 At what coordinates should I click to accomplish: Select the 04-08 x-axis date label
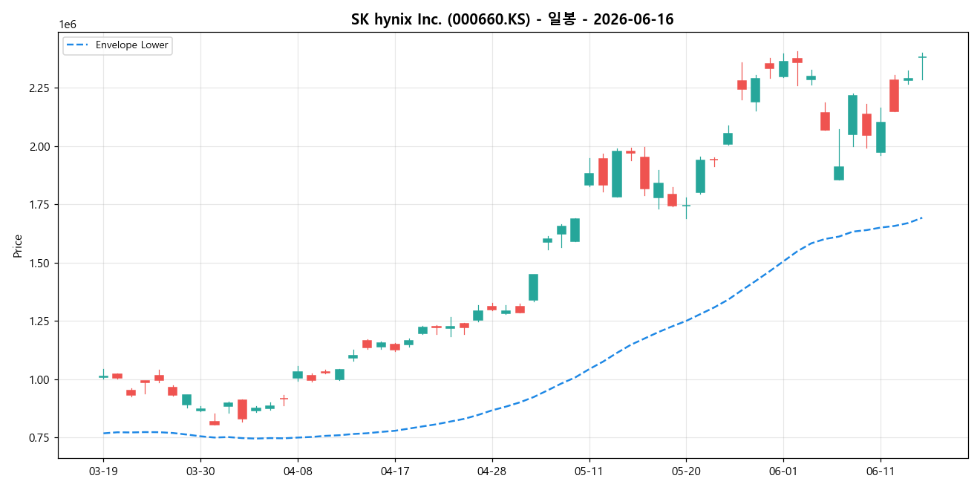[298, 471]
